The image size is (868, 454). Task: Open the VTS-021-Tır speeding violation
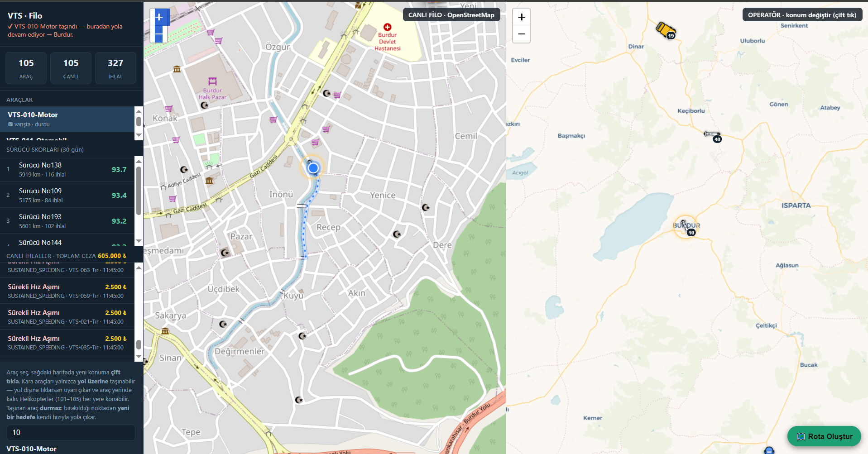tap(67, 316)
